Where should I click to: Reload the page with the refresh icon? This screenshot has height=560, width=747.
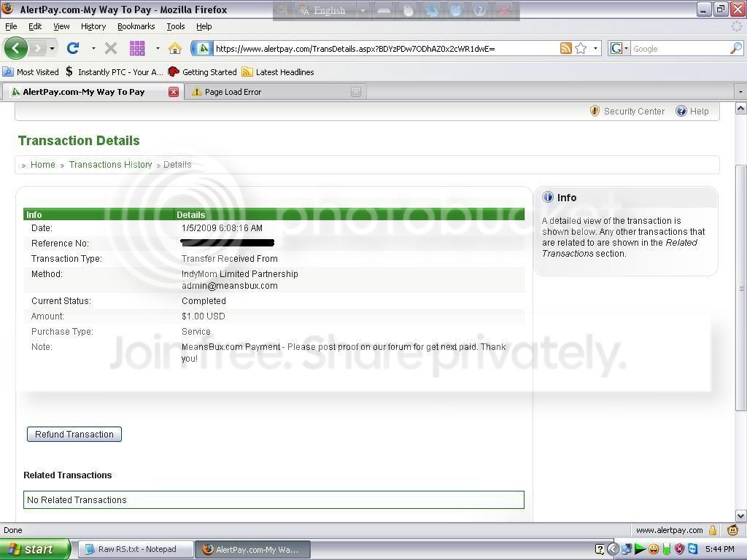(x=73, y=48)
